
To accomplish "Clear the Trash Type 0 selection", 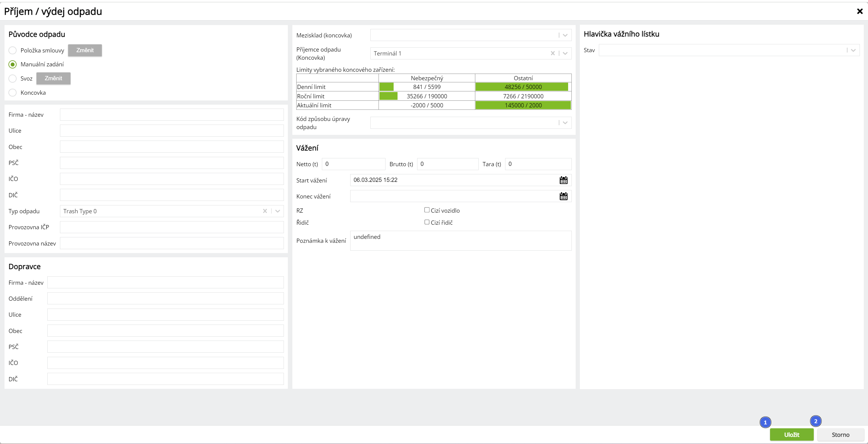I will pos(265,211).
